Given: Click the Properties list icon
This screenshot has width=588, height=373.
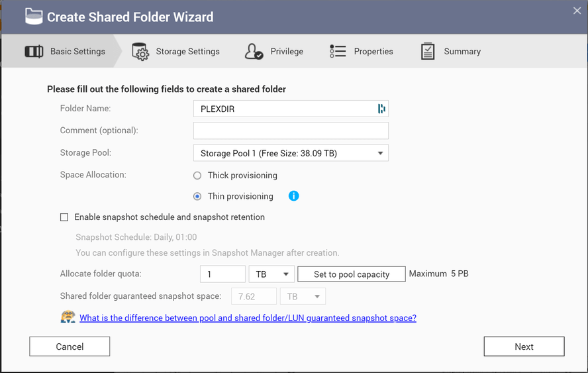Looking at the screenshot, I should (x=338, y=52).
